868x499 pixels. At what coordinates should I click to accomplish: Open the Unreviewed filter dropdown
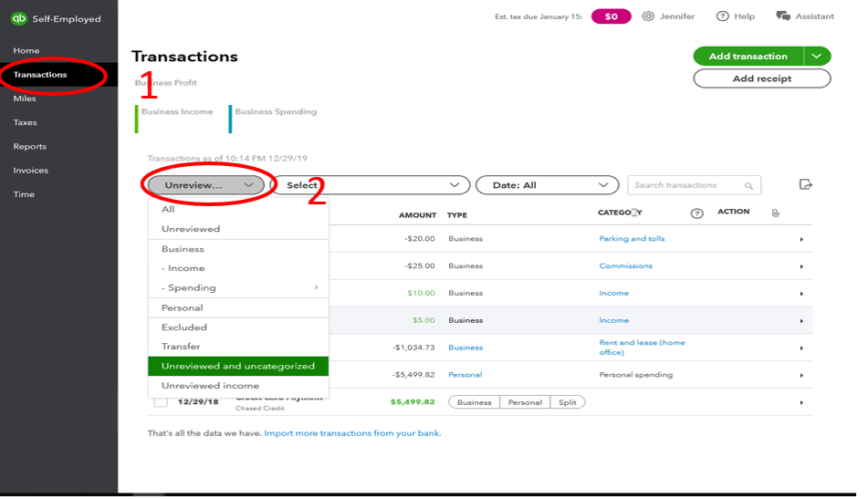[206, 185]
